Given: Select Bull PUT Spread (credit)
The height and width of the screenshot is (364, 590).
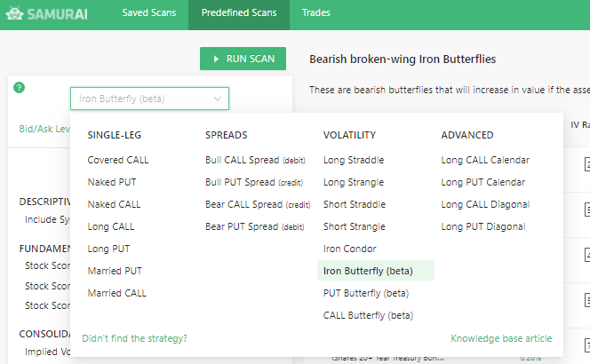Looking at the screenshot, I should click(x=254, y=182).
